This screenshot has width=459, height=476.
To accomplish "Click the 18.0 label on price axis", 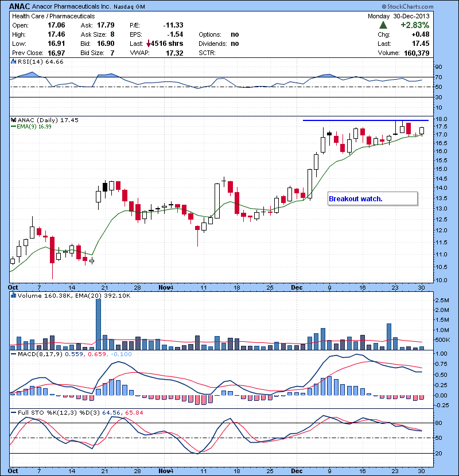I will click(441, 119).
